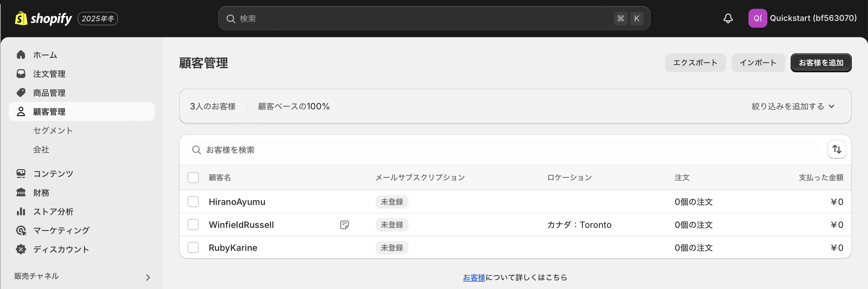The height and width of the screenshot is (289, 868).
Task: Click ロケーション column header
Action: pos(569,178)
